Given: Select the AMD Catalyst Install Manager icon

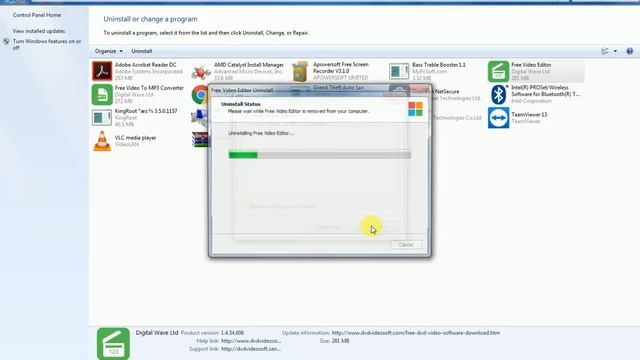Looking at the screenshot, I should 201,72.
